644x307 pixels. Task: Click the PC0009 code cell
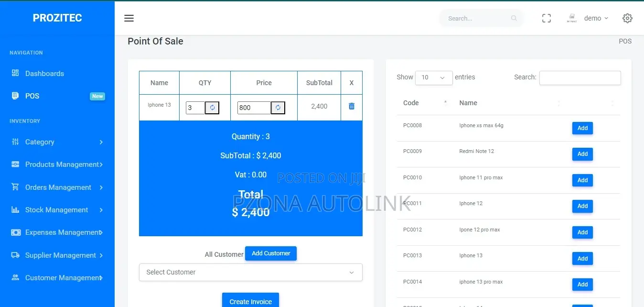coord(412,151)
